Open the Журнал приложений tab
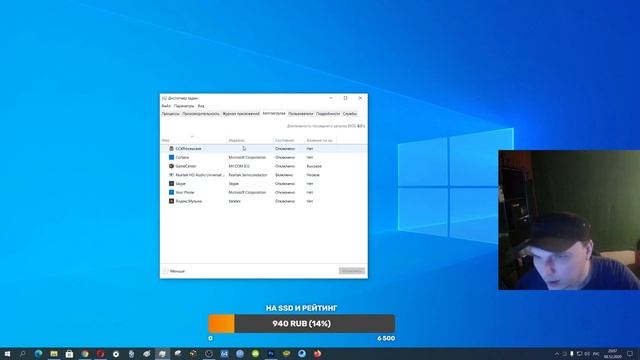This screenshot has height=360, width=640. point(241,114)
